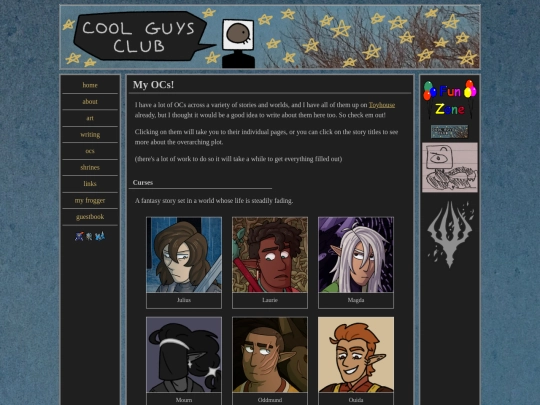Open Julius character portrait
Screen dimensions: 540x405
[184, 255]
